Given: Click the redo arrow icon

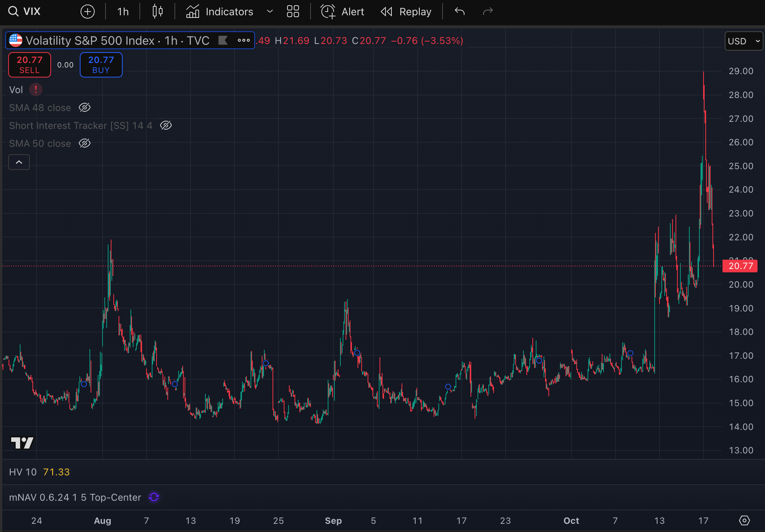Looking at the screenshot, I should [488, 12].
